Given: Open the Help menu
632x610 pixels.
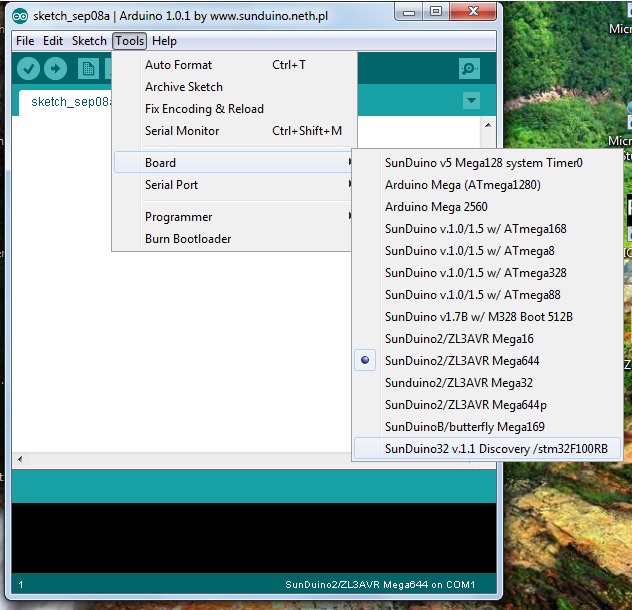Looking at the screenshot, I should (x=164, y=41).
